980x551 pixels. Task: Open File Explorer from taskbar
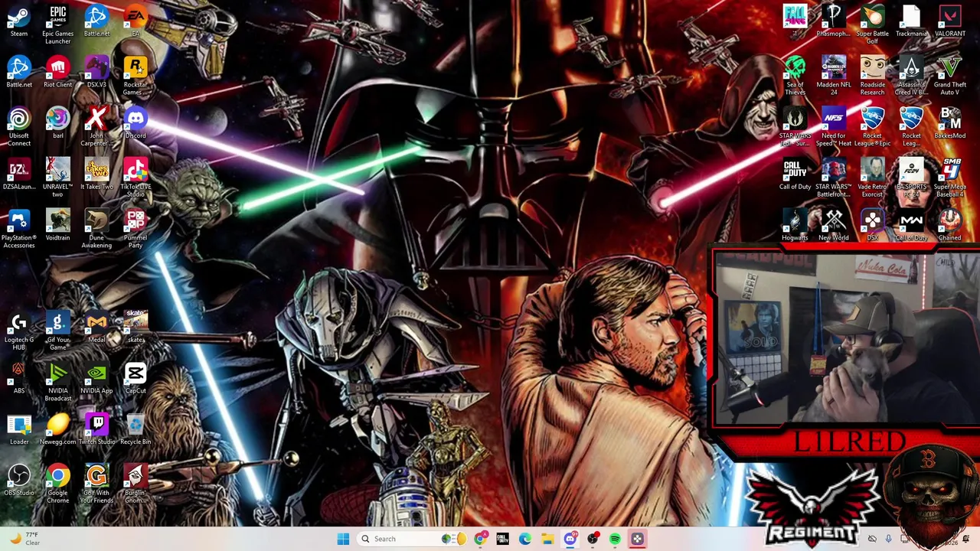pos(547,539)
